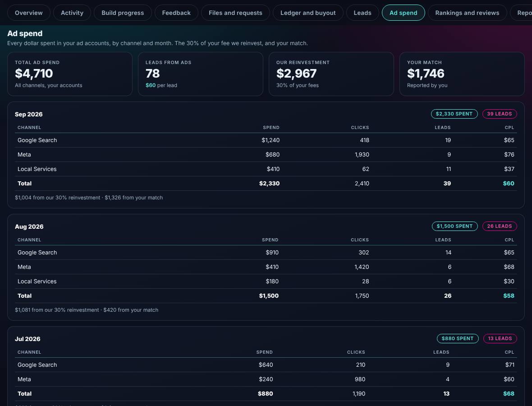Click the Our Reinvestment $2,967 card
This screenshot has width=532, height=406.
coord(331,74)
